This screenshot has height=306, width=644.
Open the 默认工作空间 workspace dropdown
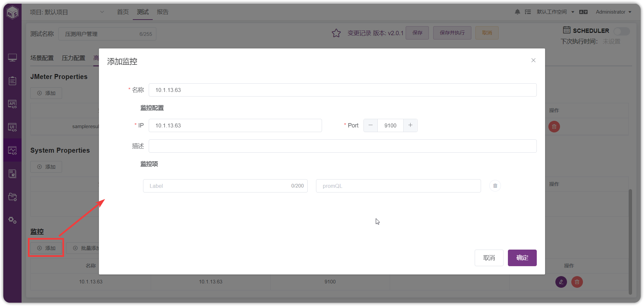(x=555, y=12)
